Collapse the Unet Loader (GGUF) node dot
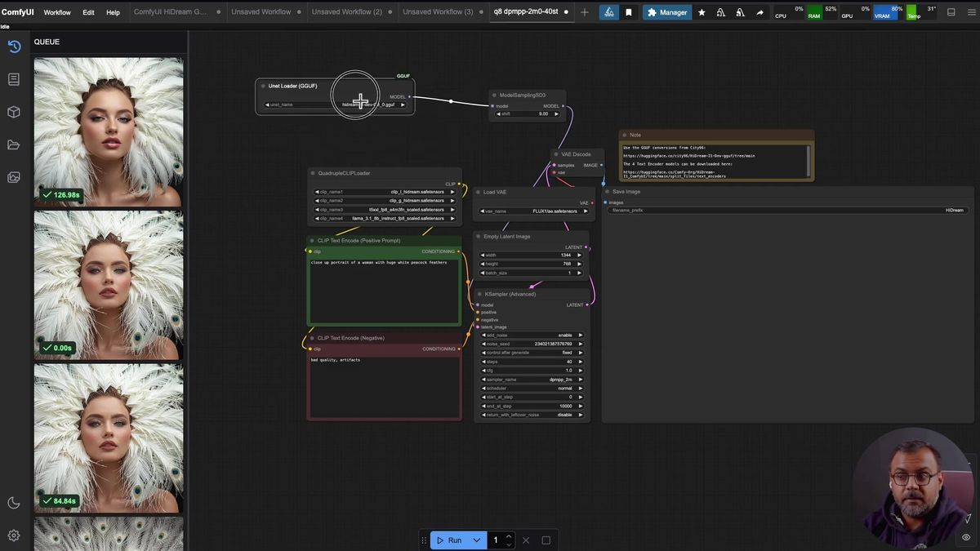 263,86
